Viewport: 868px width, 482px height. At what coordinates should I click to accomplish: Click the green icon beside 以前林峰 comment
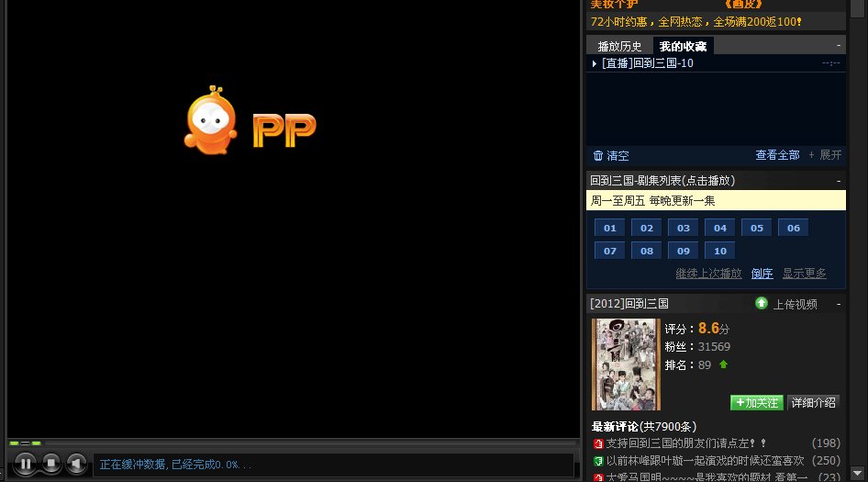598,461
